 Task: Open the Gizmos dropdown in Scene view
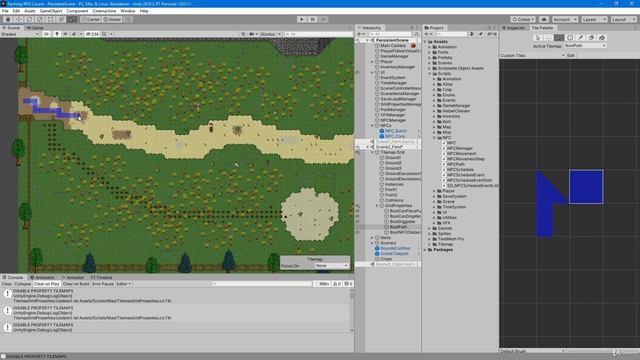270,34
